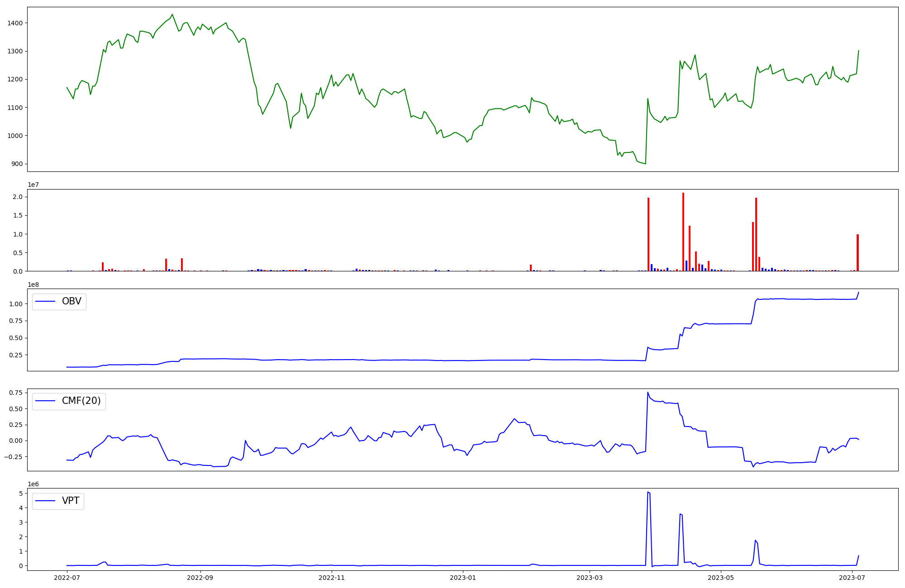Click the 900 price axis label
This screenshot has height=588, width=905.
click(x=17, y=164)
